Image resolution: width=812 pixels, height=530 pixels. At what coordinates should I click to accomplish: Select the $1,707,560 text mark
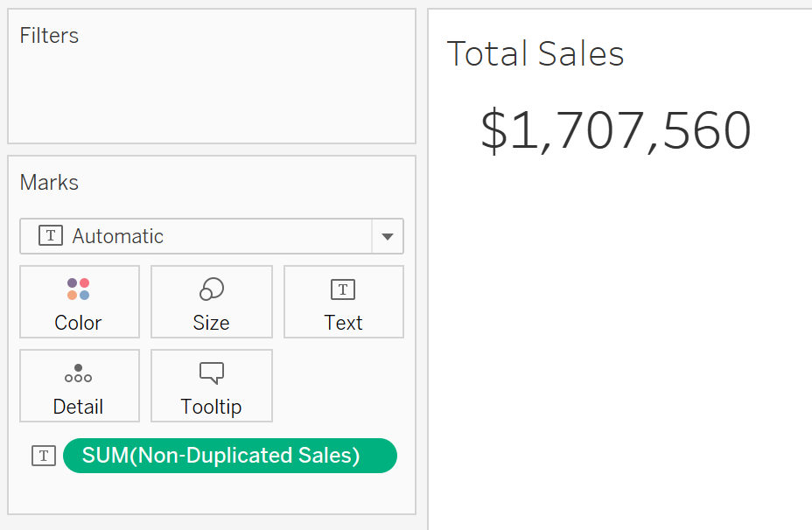(616, 130)
